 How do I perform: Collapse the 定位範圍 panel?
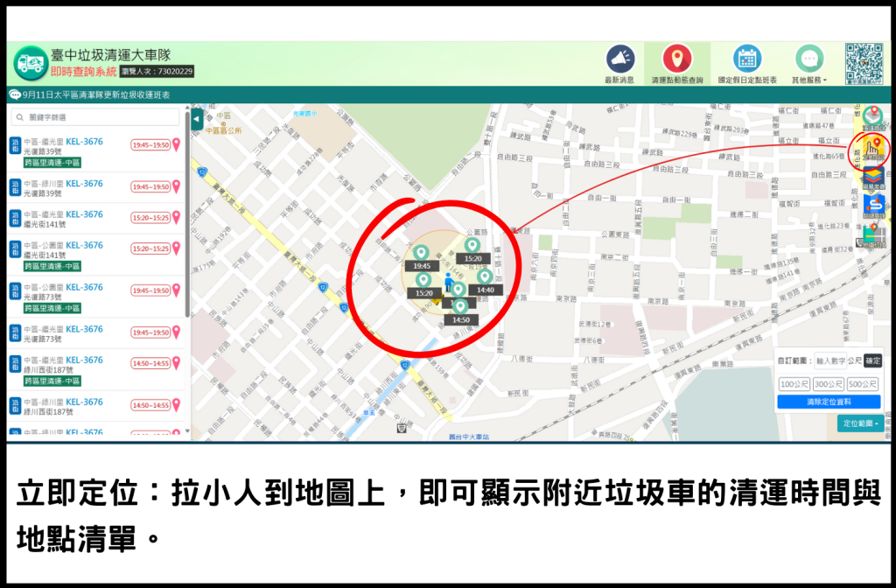tap(859, 423)
